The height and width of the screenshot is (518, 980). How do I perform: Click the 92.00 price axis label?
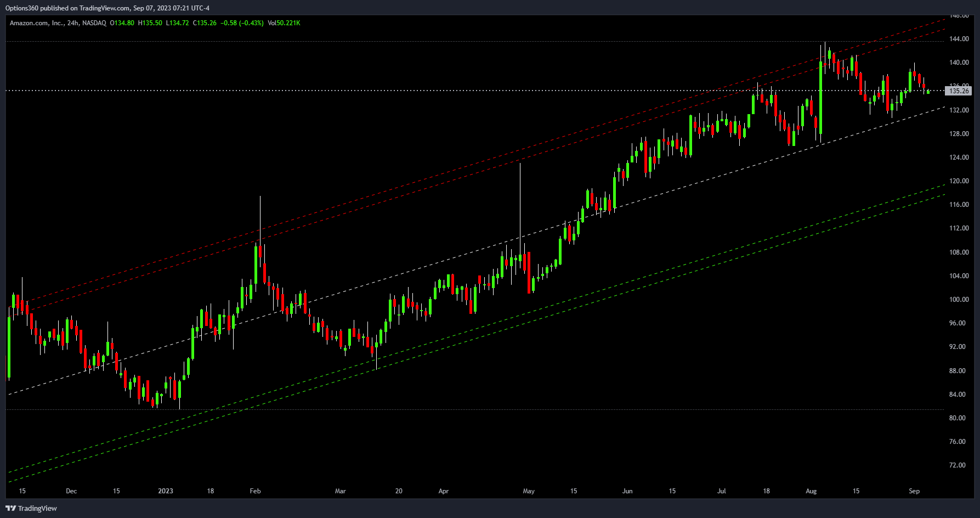(957, 347)
